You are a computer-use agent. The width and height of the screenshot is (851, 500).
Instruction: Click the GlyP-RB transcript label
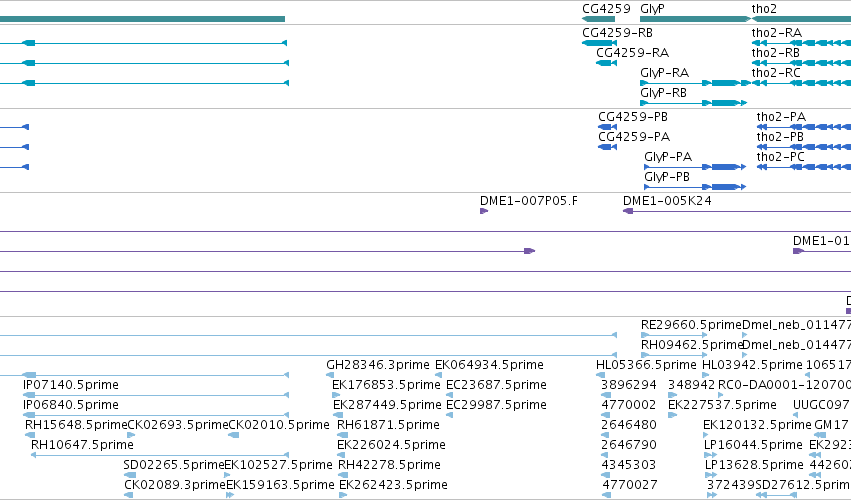tap(663, 93)
